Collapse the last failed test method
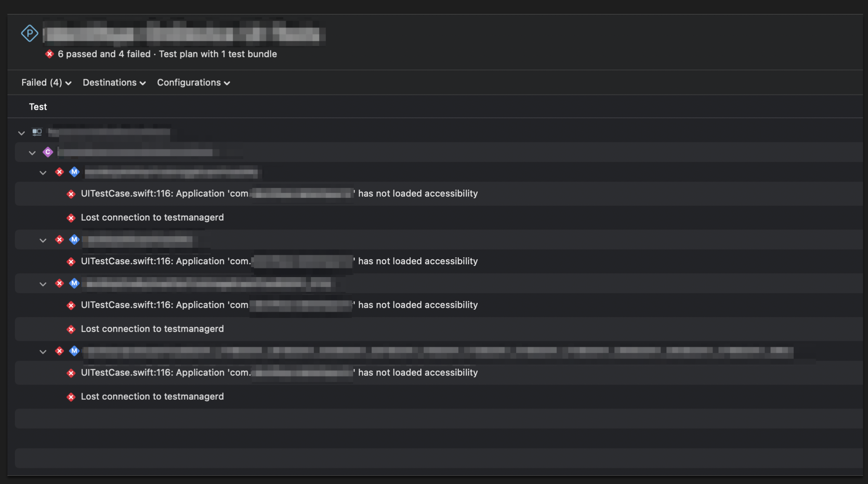The height and width of the screenshot is (484, 868). tap(43, 352)
